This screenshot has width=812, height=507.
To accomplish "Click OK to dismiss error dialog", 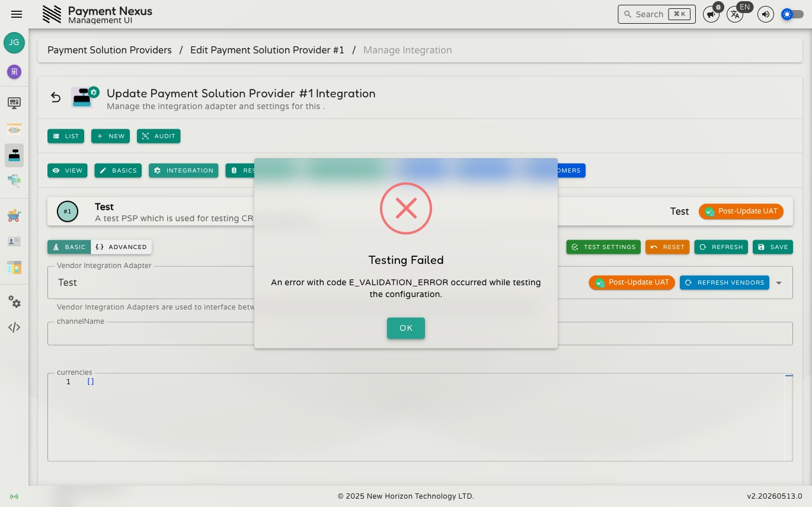I will [x=406, y=328].
